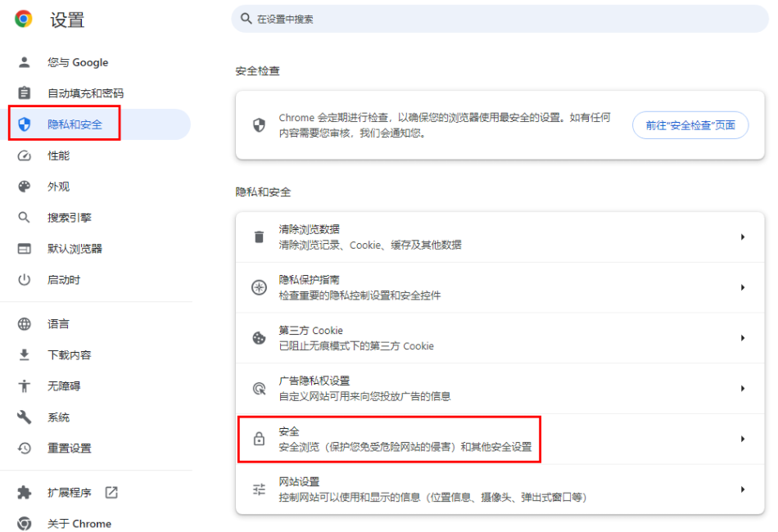This screenshot has height=532, width=778.
Task: Focus the 在设置中搜索 search field
Action: click(500, 19)
